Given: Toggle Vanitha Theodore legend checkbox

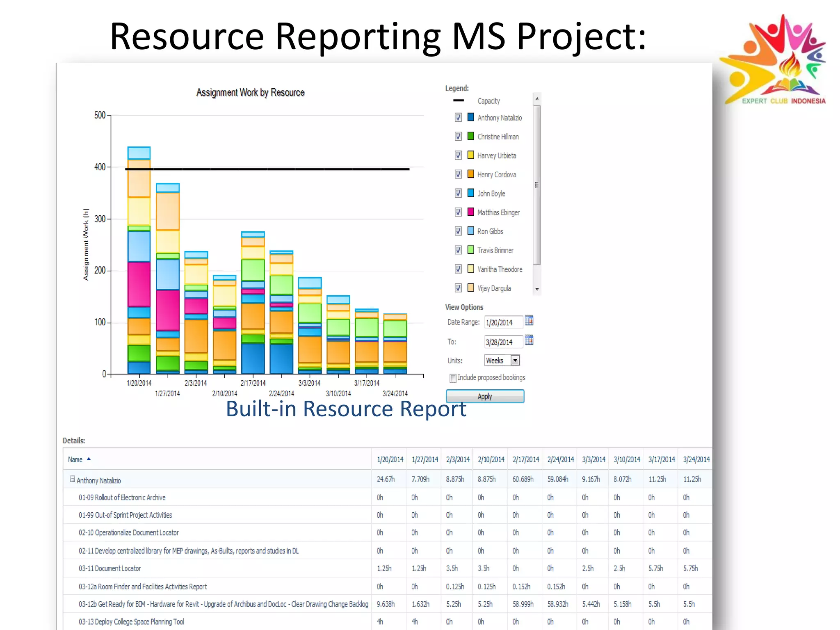Looking at the screenshot, I should [x=458, y=269].
